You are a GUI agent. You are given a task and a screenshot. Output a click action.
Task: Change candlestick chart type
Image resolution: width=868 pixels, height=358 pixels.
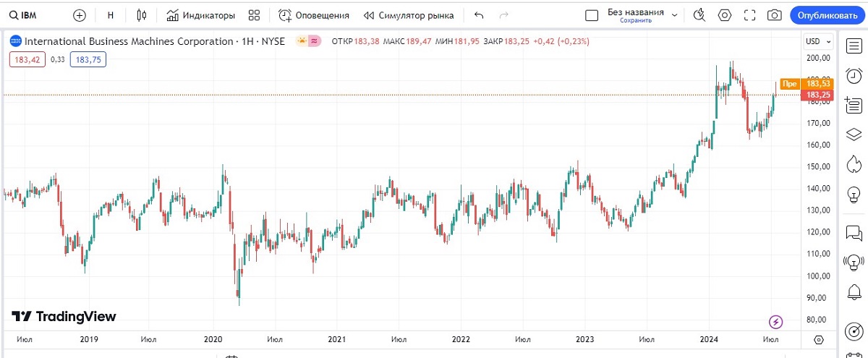coord(141,15)
